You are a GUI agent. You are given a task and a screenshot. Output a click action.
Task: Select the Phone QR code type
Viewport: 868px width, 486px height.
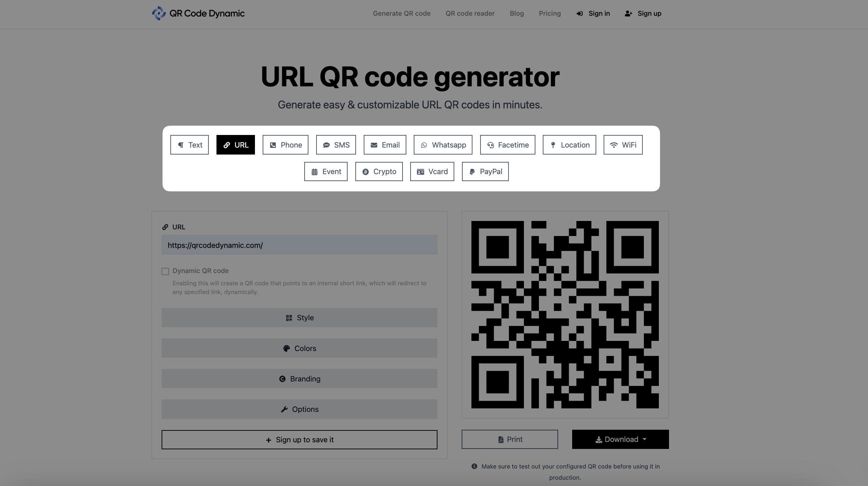(285, 145)
